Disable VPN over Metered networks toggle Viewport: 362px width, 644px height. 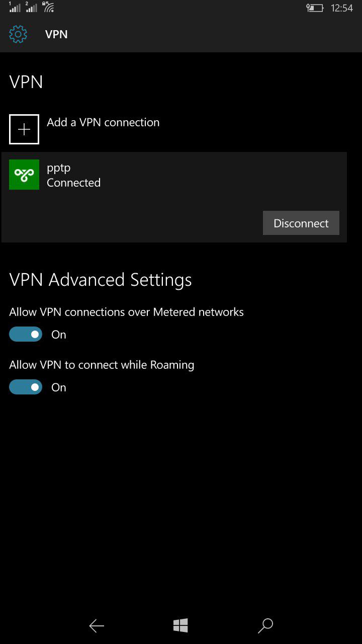(26, 335)
